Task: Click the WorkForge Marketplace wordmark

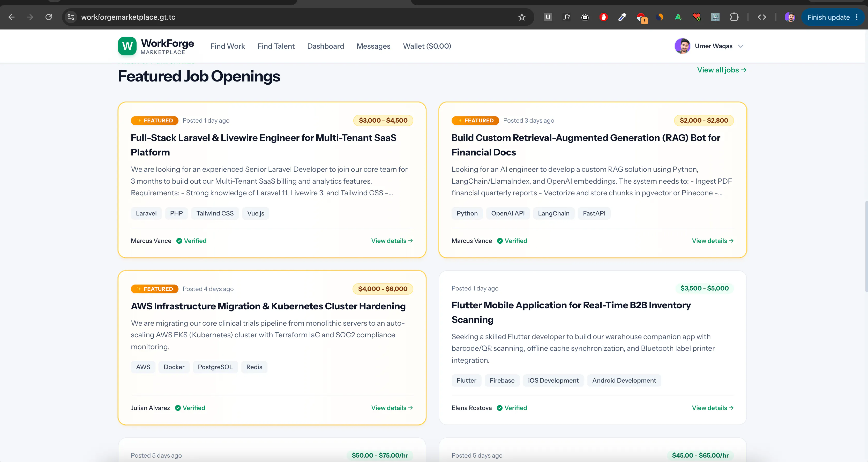Action: [167, 46]
